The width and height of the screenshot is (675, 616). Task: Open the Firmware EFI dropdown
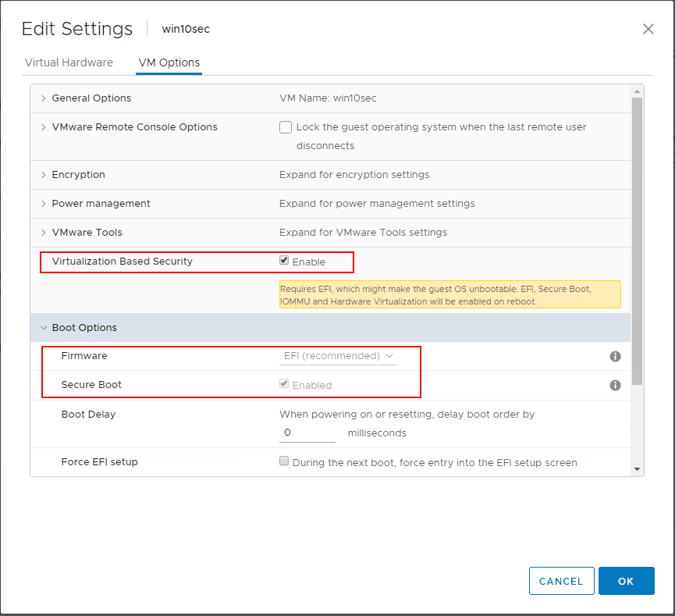tap(339, 356)
